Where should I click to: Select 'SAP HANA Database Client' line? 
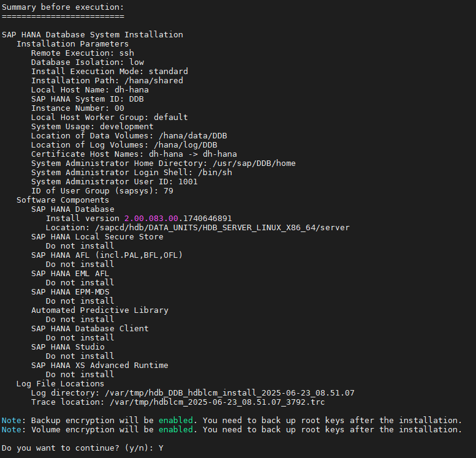point(90,328)
